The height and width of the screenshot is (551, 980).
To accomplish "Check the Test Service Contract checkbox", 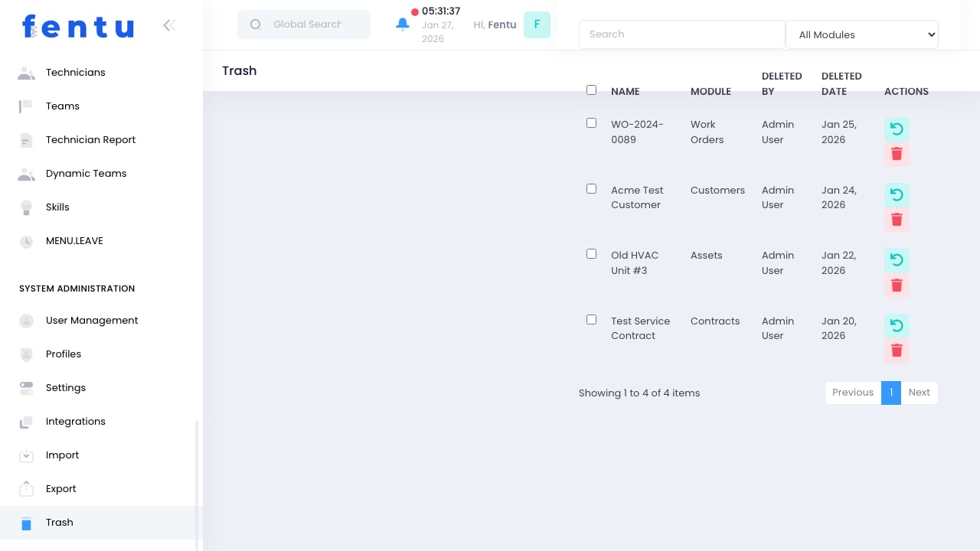I will 591,320.
